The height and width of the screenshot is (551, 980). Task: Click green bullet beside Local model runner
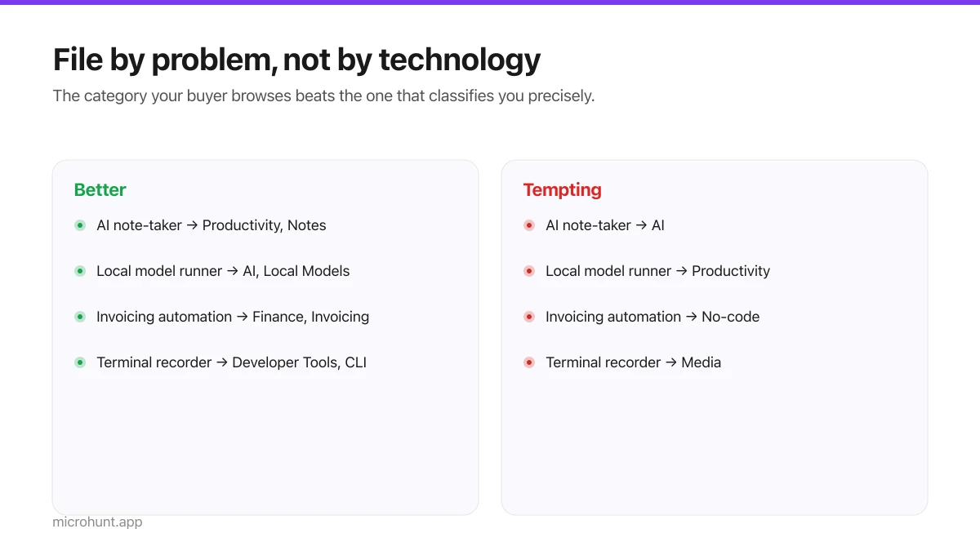tap(80, 271)
